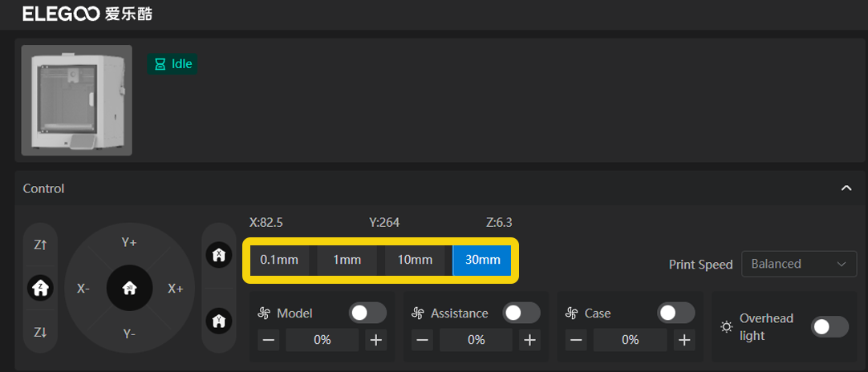Enable the Assistance fan switch

[521, 313]
